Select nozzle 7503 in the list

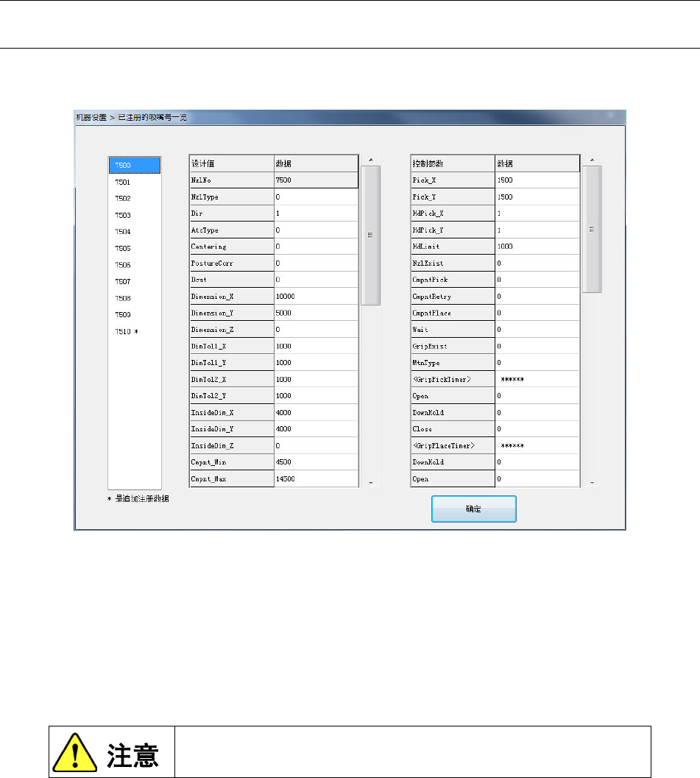click(x=135, y=216)
